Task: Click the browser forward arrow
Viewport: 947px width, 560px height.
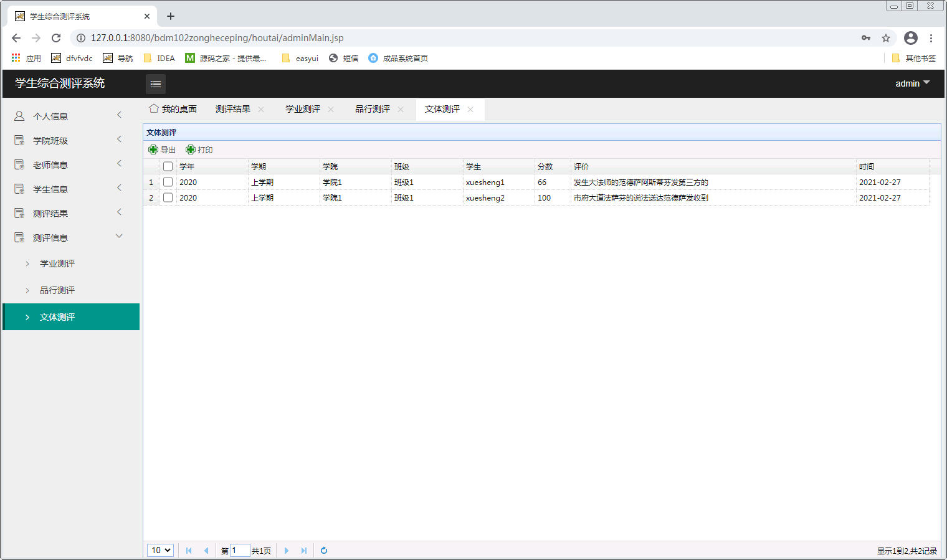Action: (x=36, y=38)
